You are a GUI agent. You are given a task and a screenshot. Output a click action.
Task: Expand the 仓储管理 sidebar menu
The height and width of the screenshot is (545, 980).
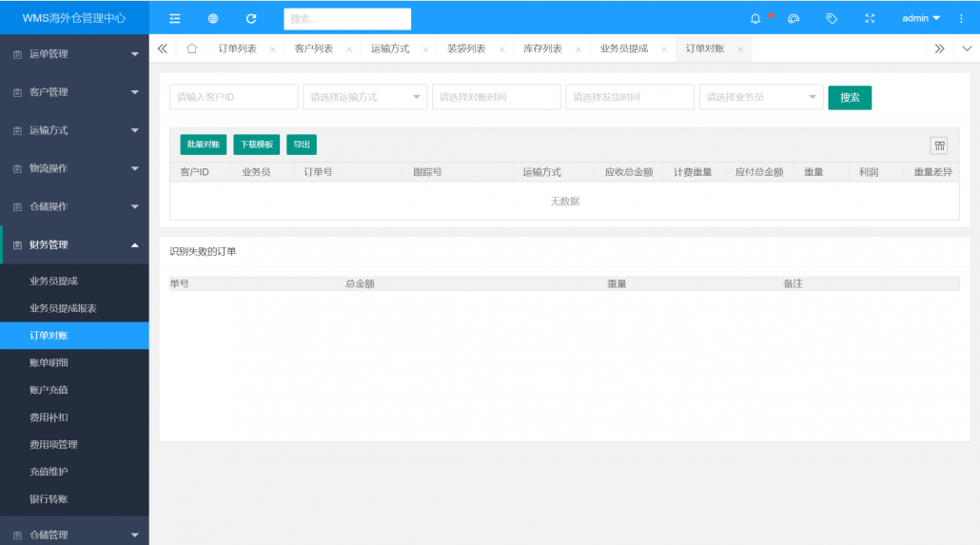[x=74, y=535]
